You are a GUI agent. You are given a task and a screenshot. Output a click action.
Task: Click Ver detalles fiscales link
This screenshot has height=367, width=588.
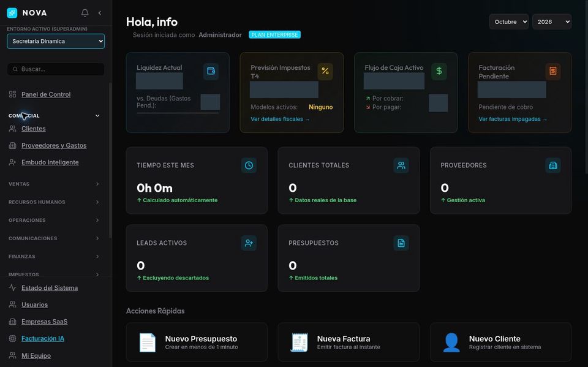click(280, 119)
